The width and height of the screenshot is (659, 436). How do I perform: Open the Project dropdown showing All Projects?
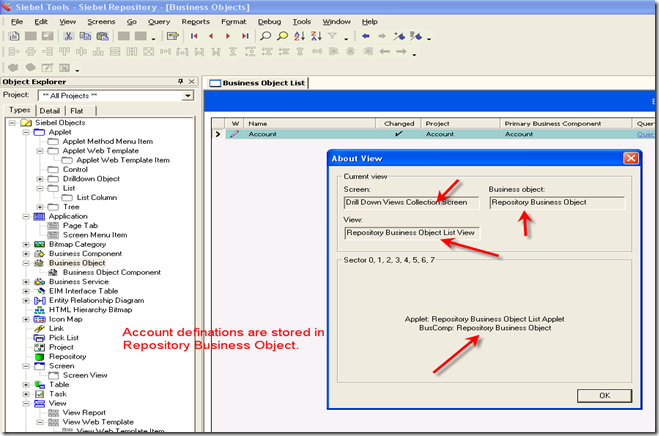(188, 96)
